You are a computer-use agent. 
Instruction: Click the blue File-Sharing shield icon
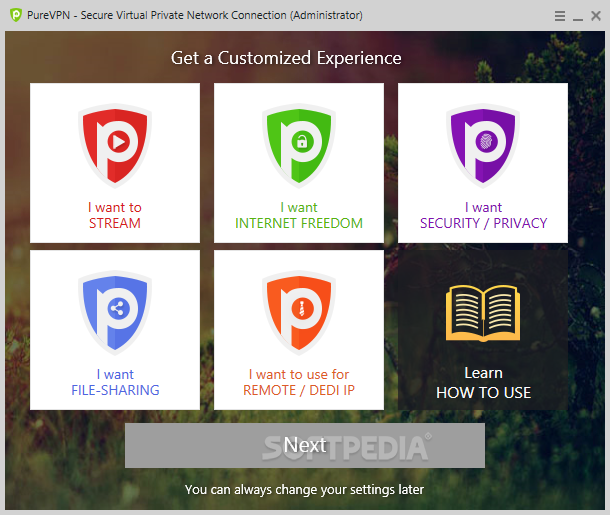click(115, 312)
